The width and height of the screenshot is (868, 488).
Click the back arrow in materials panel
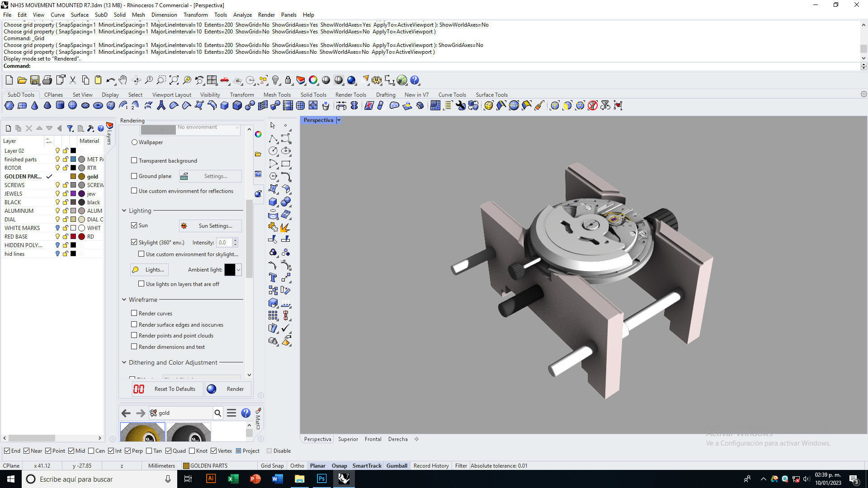[x=126, y=413]
